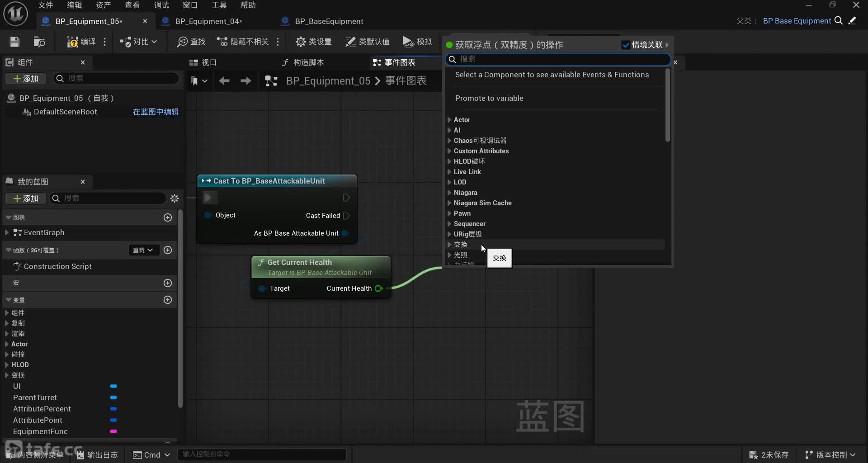Toggle 隐藏不相关 hide unrelated nodes
The height and width of the screenshot is (463, 868).
tap(243, 42)
